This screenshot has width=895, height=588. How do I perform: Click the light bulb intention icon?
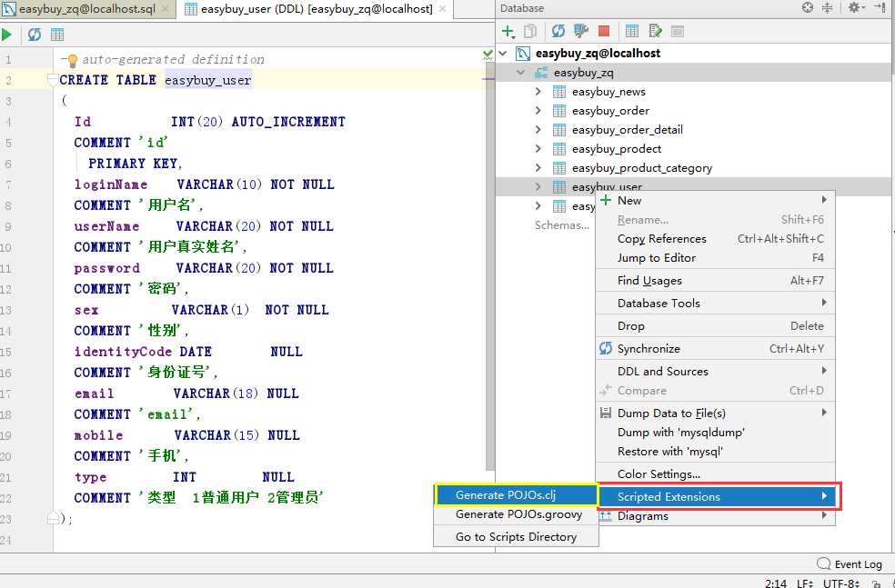73,60
